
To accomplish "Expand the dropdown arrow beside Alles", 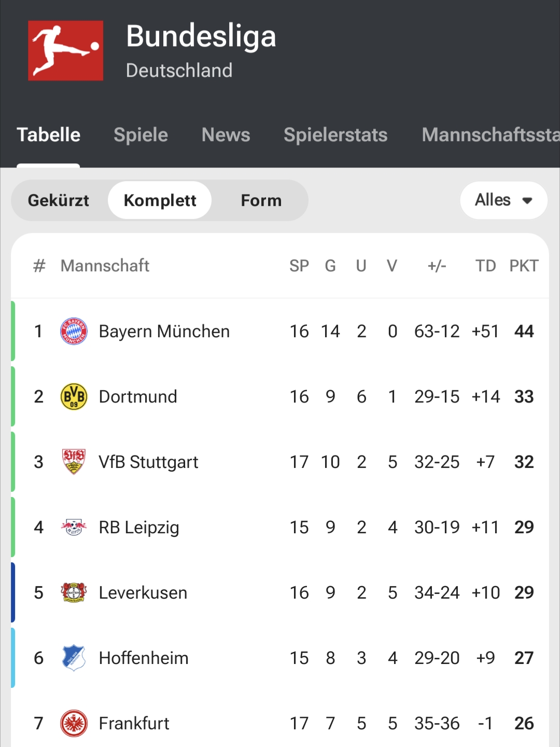I will point(527,201).
